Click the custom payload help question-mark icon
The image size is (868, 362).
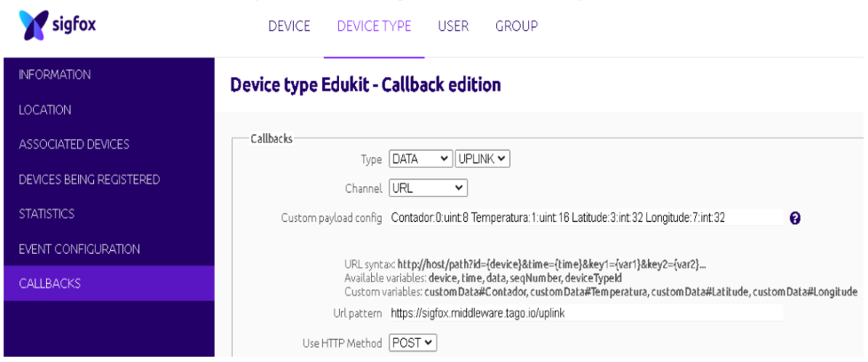795,218
